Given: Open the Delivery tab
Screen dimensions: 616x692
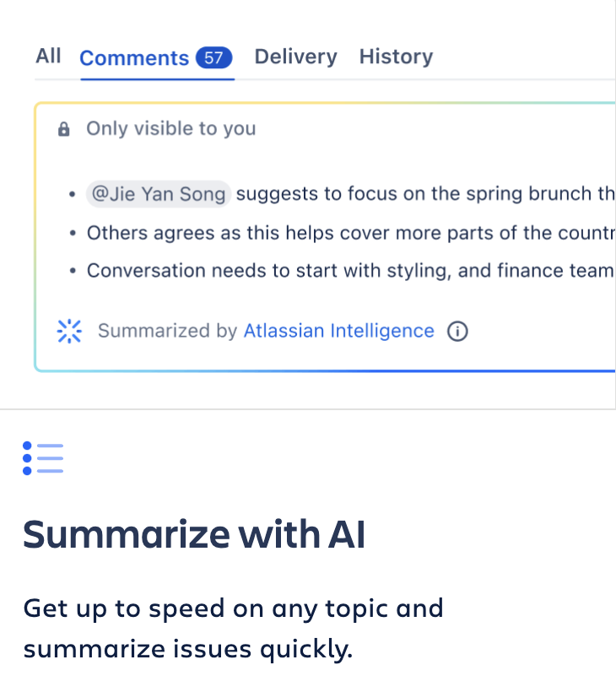Looking at the screenshot, I should (x=295, y=57).
